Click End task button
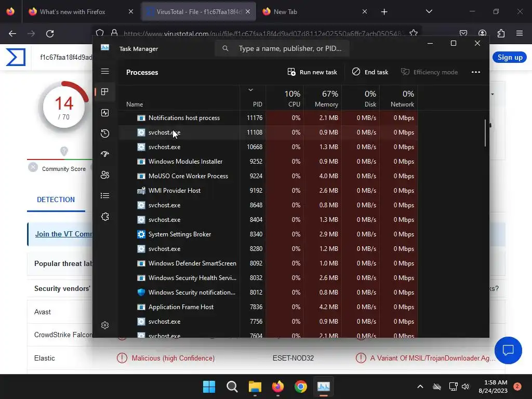 pyautogui.click(x=370, y=72)
